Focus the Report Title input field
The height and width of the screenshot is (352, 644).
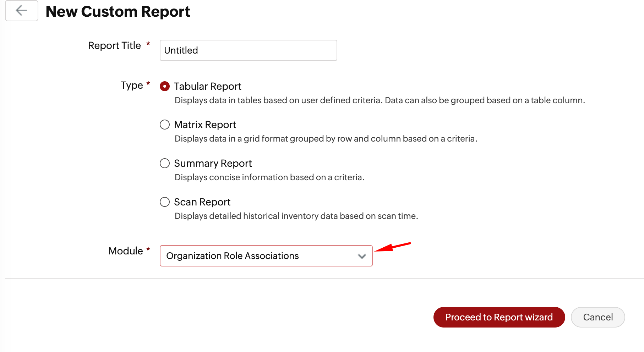248,50
